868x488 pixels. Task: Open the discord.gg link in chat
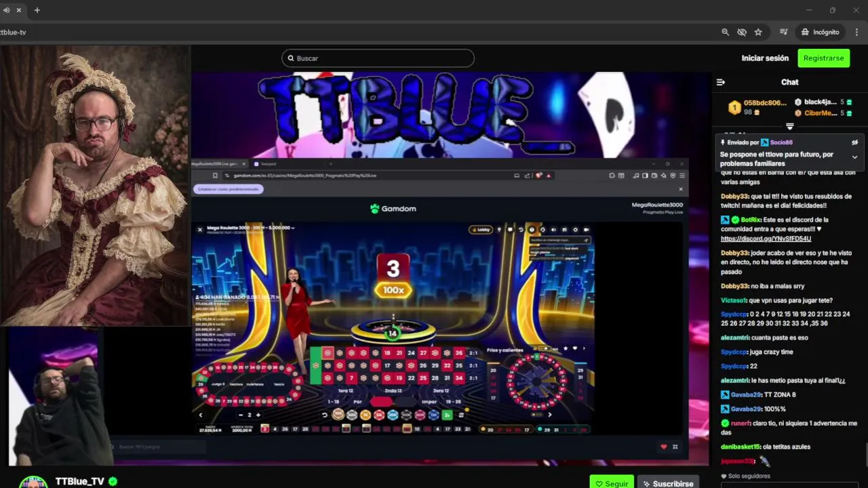[x=766, y=239]
